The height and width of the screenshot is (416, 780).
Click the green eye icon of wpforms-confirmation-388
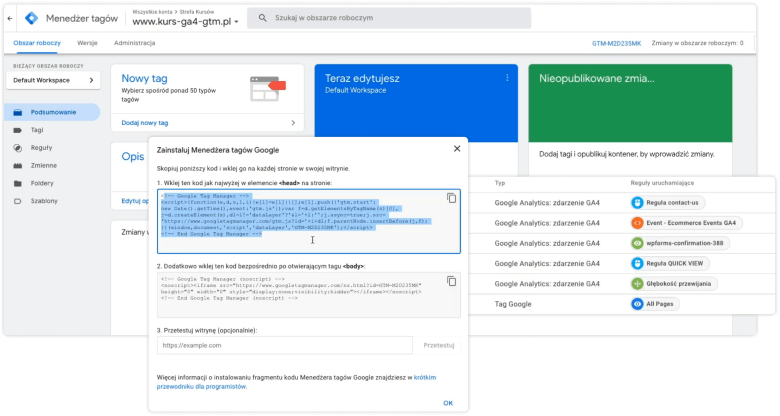[x=637, y=243]
